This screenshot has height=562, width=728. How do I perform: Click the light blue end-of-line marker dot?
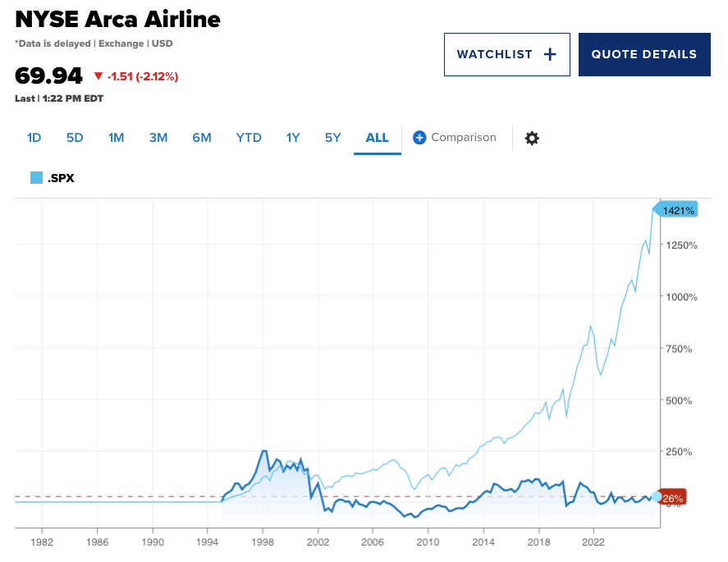point(657,496)
